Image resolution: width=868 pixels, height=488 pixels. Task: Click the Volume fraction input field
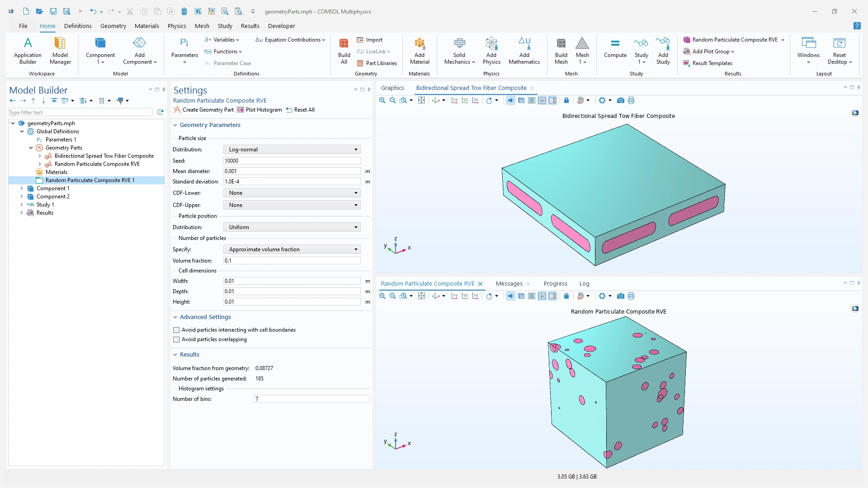point(292,261)
